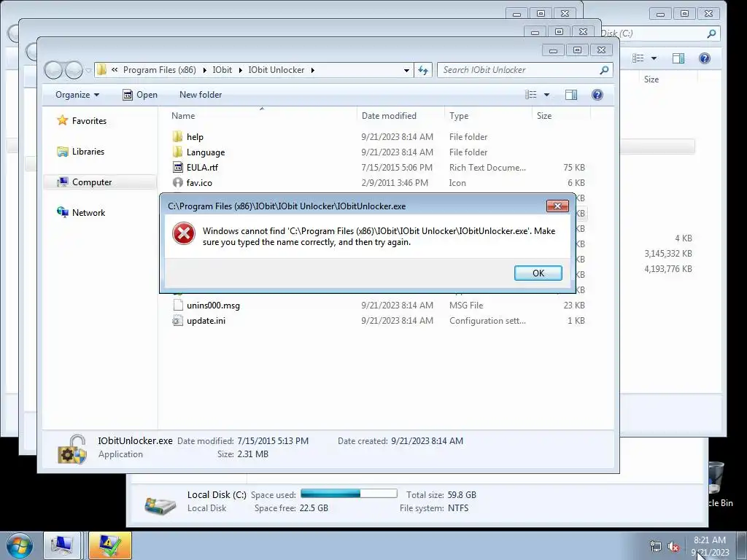
Task: Toggle the preview pane icon
Action: [x=570, y=95]
